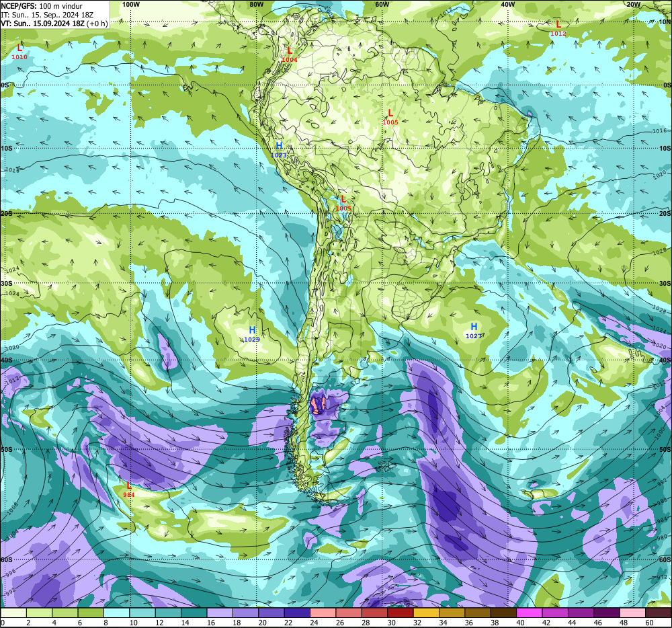Image resolution: width=672 pixels, height=628 pixels.
Task: Click the 1000 isobar label
Action: pyautogui.click(x=660, y=433)
